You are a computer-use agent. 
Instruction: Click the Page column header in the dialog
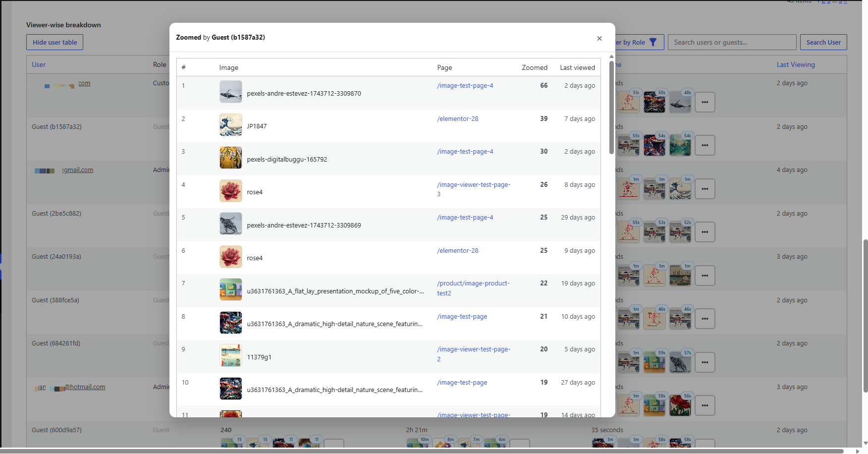(444, 67)
